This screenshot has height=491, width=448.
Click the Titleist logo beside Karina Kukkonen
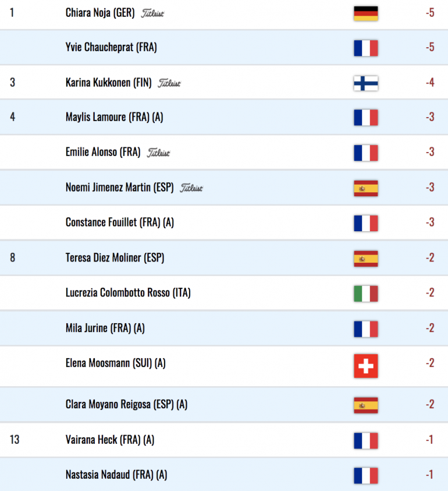[x=169, y=83]
